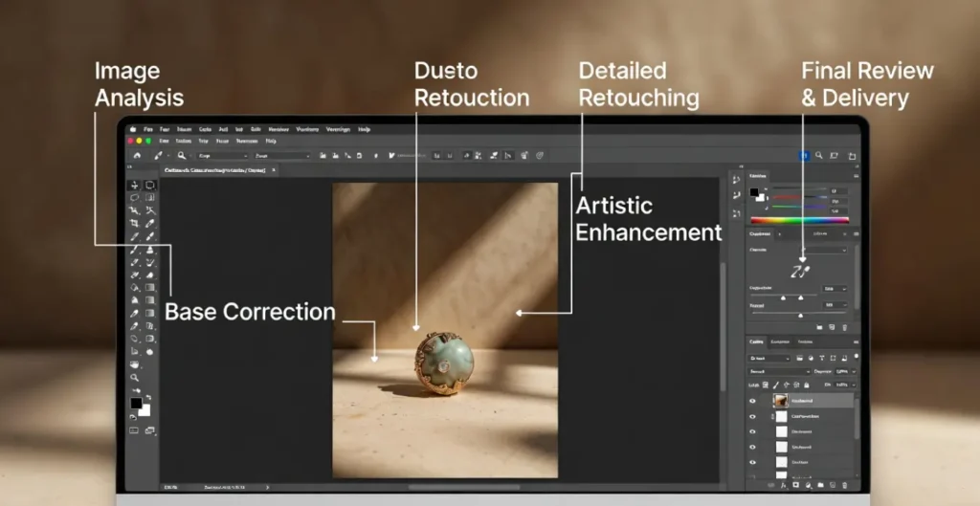Open the workspace switcher icon
Screen dimensions: 980x506
(834, 156)
